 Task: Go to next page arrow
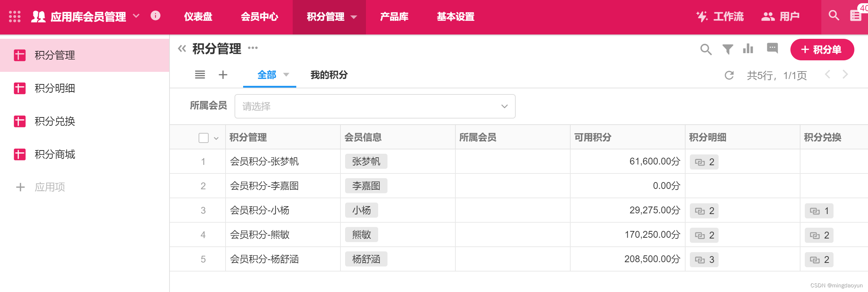point(845,75)
